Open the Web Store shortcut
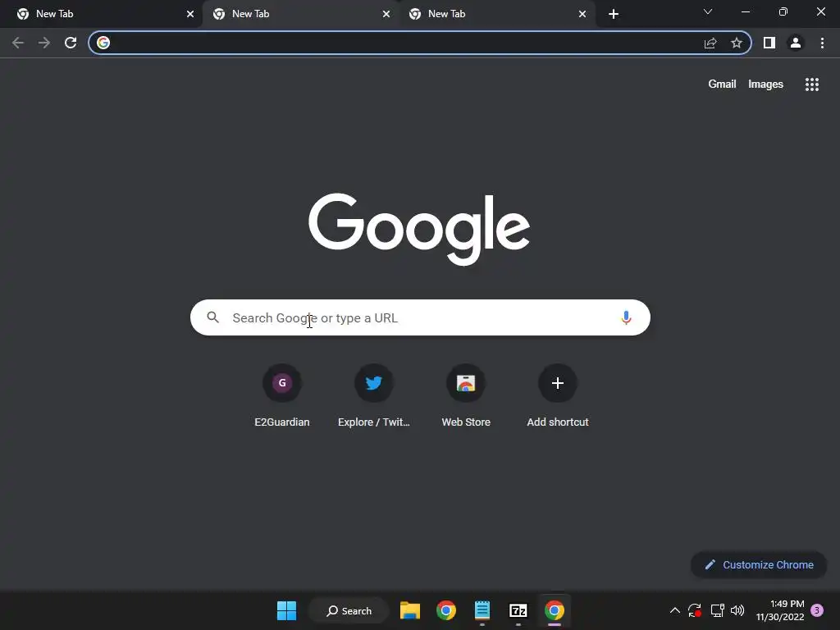840x630 pixels. click(466, 395)
